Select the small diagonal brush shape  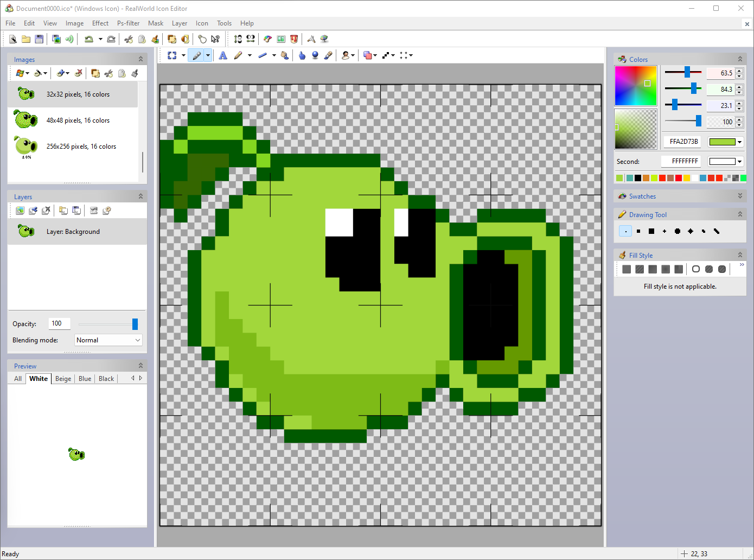coord(704,231)
